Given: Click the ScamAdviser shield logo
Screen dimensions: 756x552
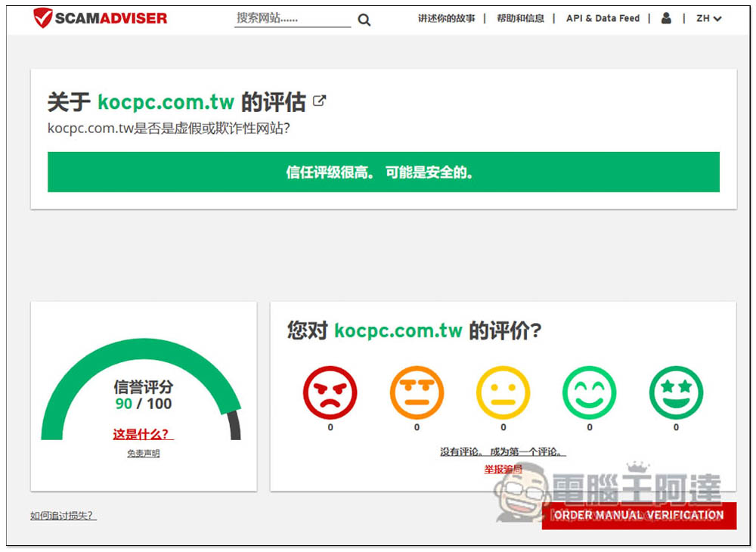Looking at the screenshot, I should point(44,18).
